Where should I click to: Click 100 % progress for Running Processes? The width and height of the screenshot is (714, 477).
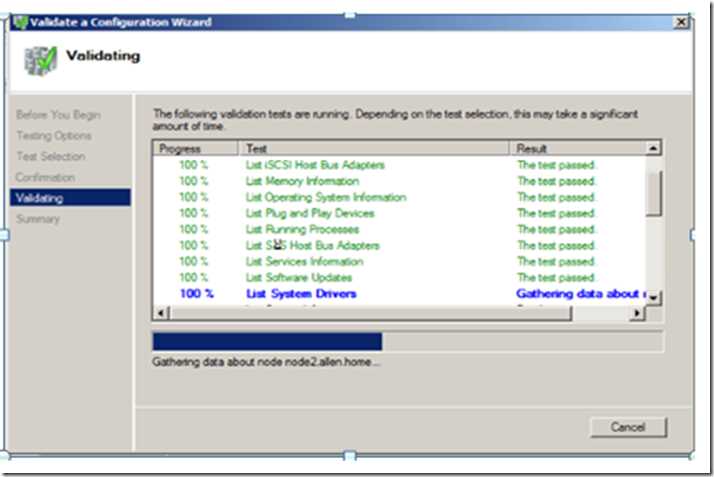(x=194, y=229)
